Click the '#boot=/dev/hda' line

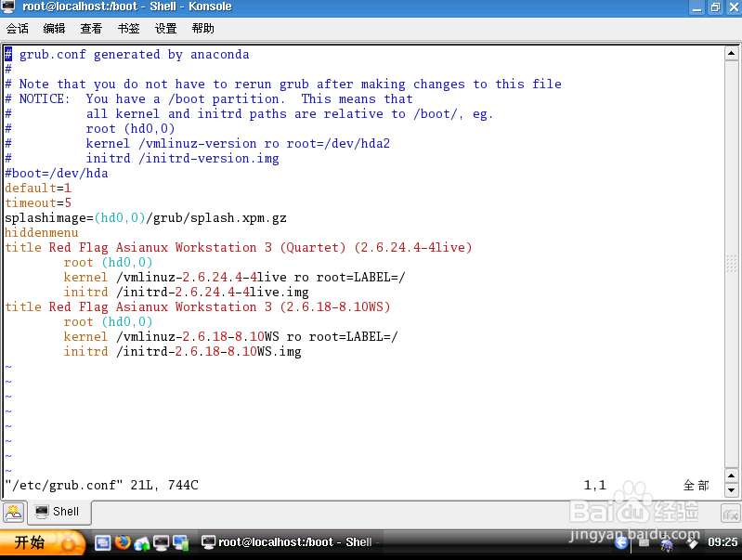(x=57, y=174)
